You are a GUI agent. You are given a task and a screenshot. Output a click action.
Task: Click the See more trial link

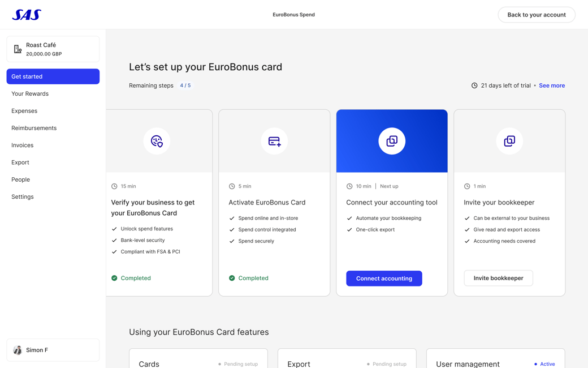(551, 85)
